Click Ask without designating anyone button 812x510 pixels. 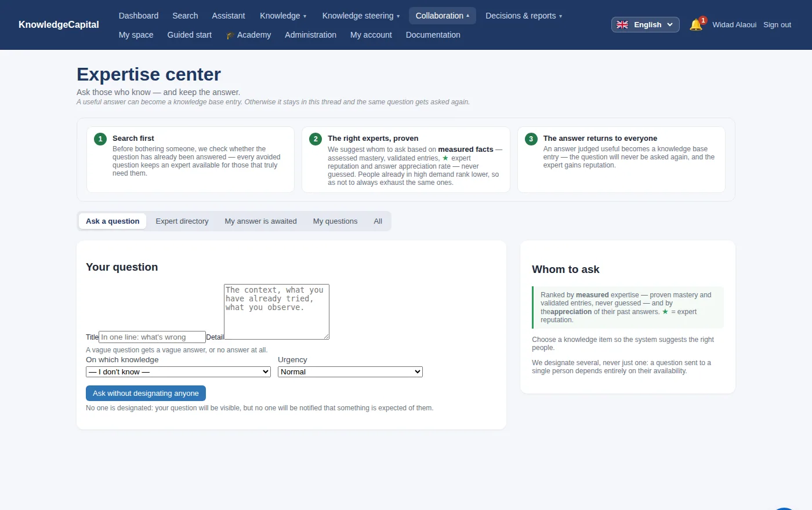pos(146,393)
